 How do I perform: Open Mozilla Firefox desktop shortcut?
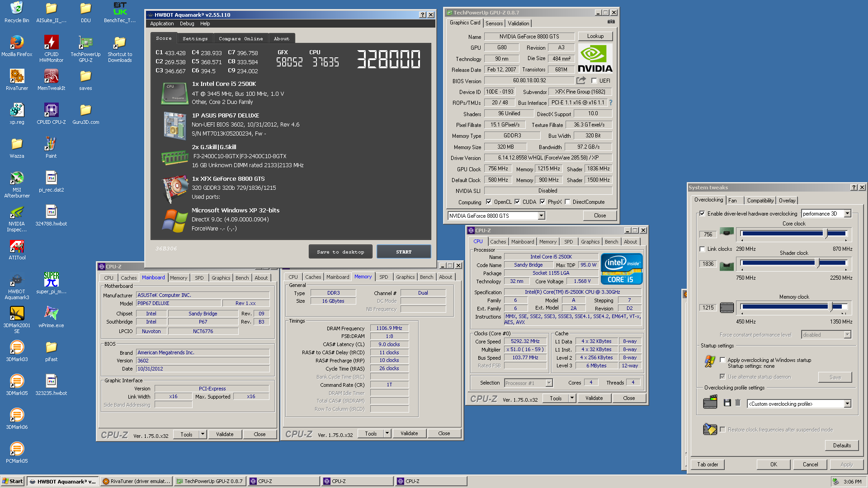coord(17,46)
